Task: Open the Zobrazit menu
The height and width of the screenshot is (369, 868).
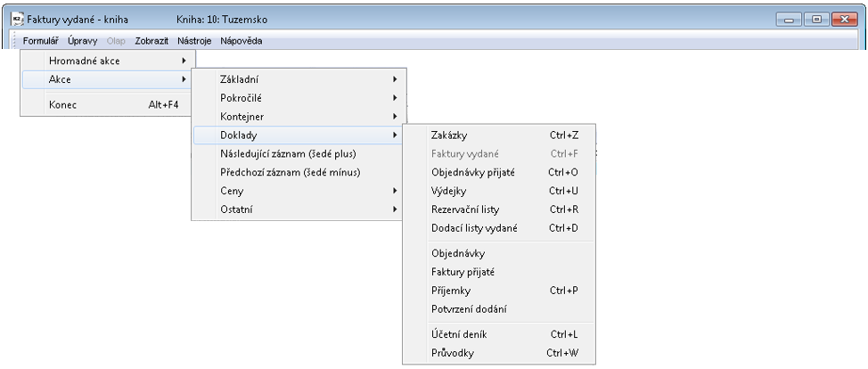Action: pos(151,41)
